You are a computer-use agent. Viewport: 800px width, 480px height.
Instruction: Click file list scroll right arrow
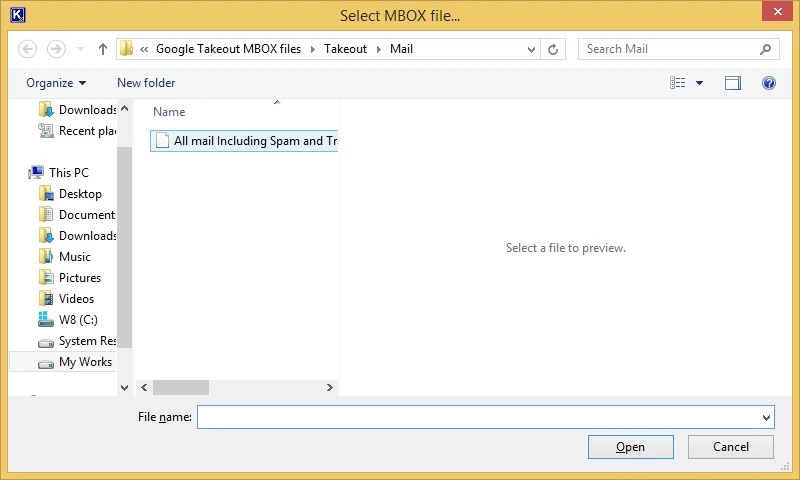tap(330, 388)
